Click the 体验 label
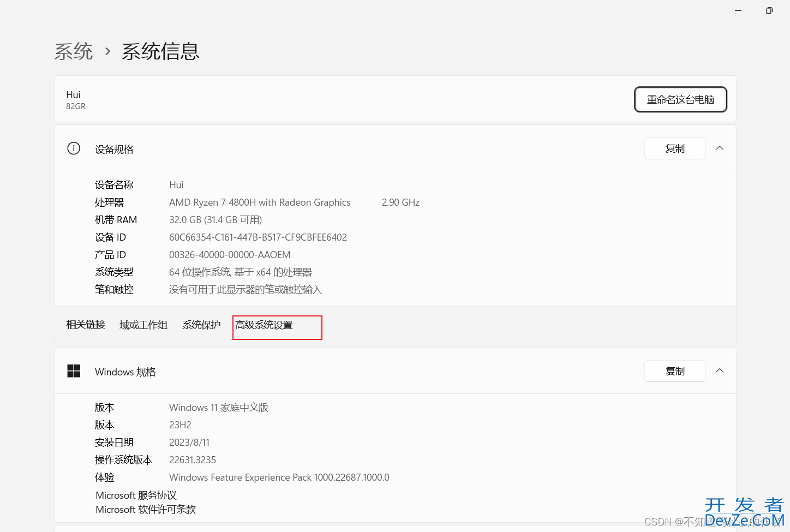The image size is (790, 532). point(105,477)
